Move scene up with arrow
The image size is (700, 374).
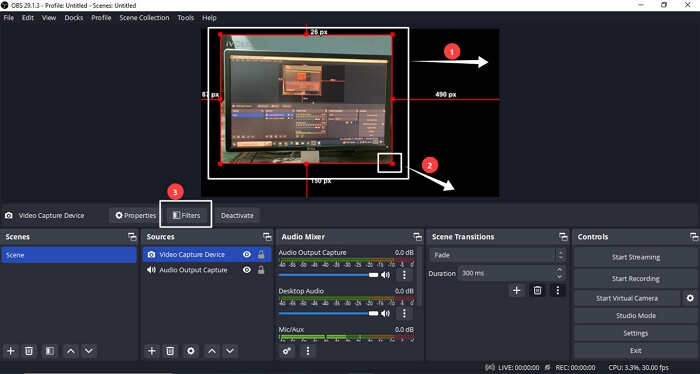(x=71, y=351)
